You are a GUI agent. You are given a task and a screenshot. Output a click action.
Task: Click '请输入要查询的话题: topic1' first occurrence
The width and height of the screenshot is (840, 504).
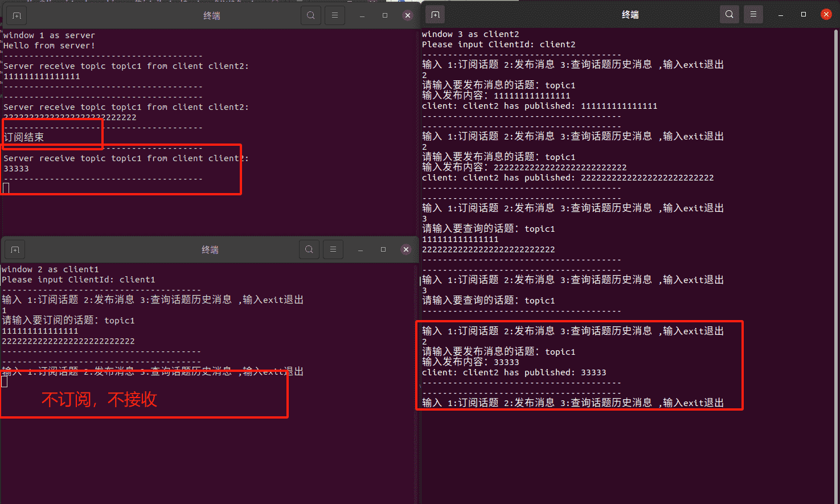point(489,229)
